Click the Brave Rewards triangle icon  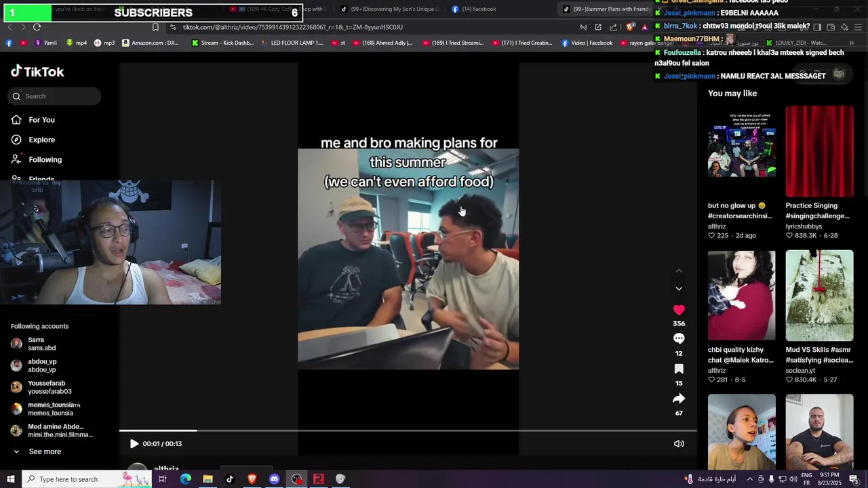pyautogui.click(x=645, y=27)
